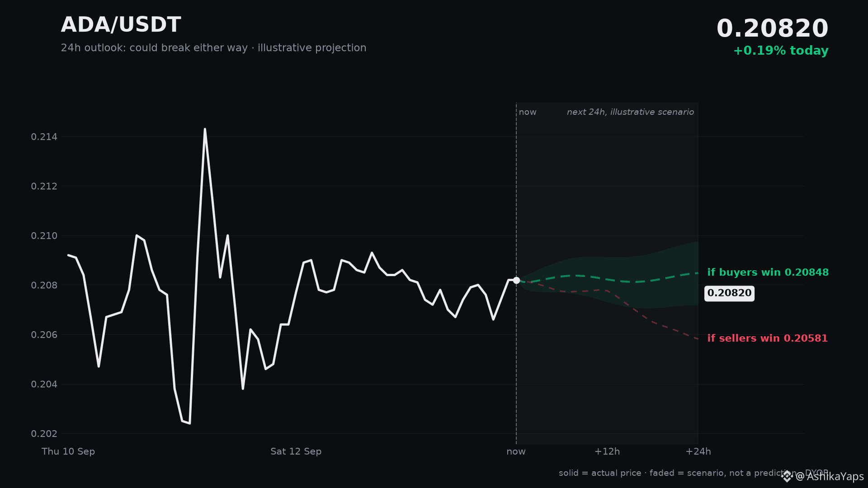The height and width of the screenshot is (488, 868).
Task: Click the white current-price dot at now
Action: point(516,280)
